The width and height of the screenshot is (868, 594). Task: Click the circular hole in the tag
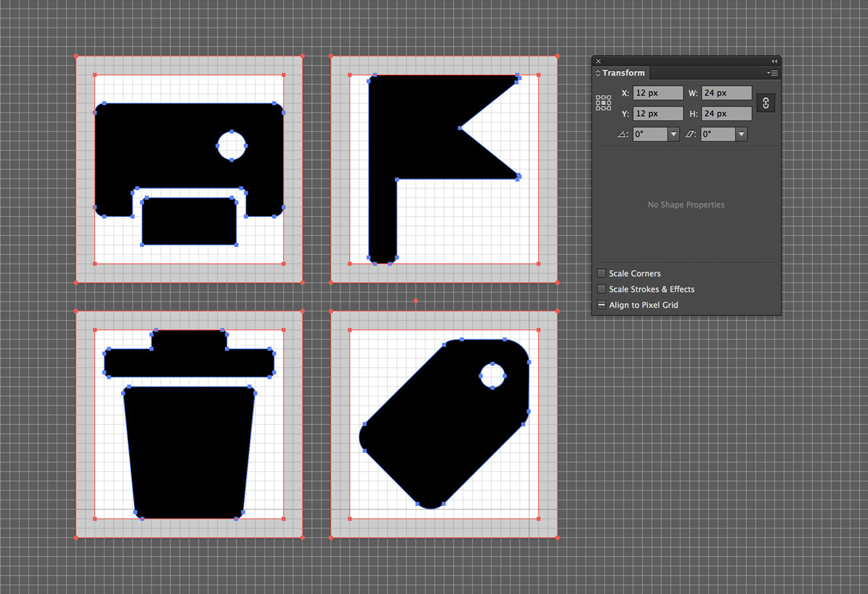(x=492, y=376)
